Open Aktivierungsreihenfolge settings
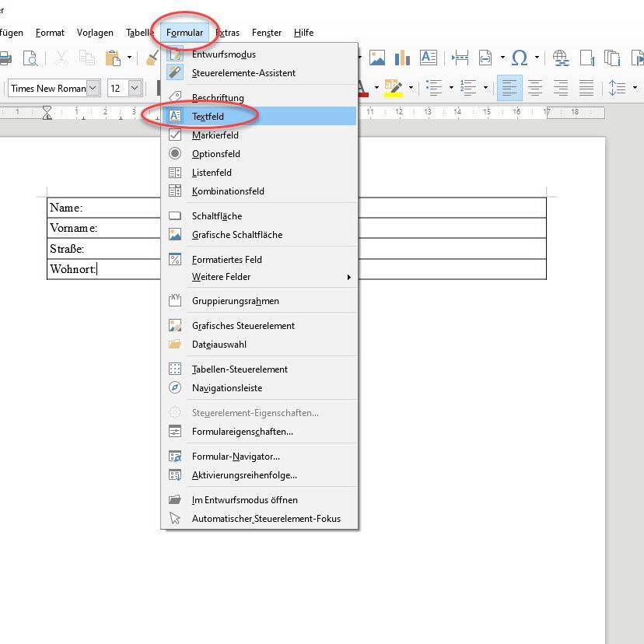This screenshot has height=644, width=644. (x=259, y=474)
